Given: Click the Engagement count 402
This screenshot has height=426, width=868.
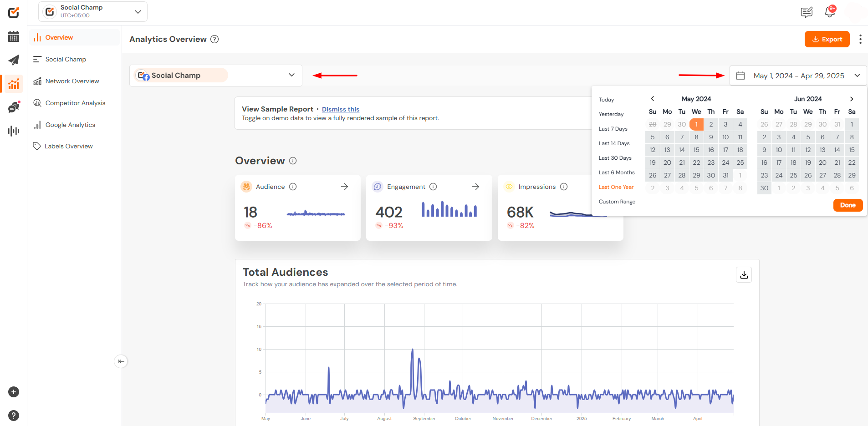Looking at the screenshot, I should [x=389, y=212].
